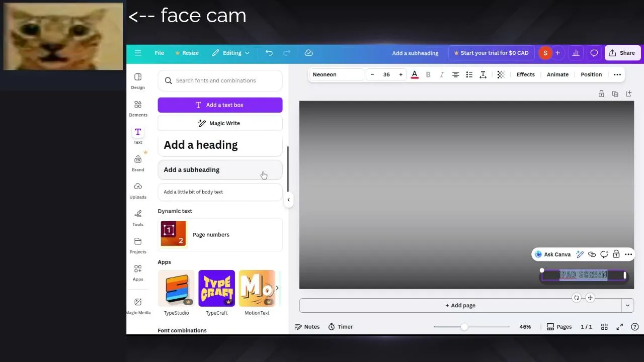The width and height of the screenshot is (644, 362).
Task: Click the + Add page bar
Action: 460,305
